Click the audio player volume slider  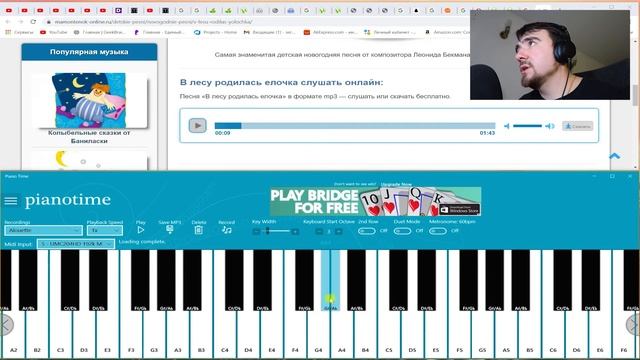(527, 126)
